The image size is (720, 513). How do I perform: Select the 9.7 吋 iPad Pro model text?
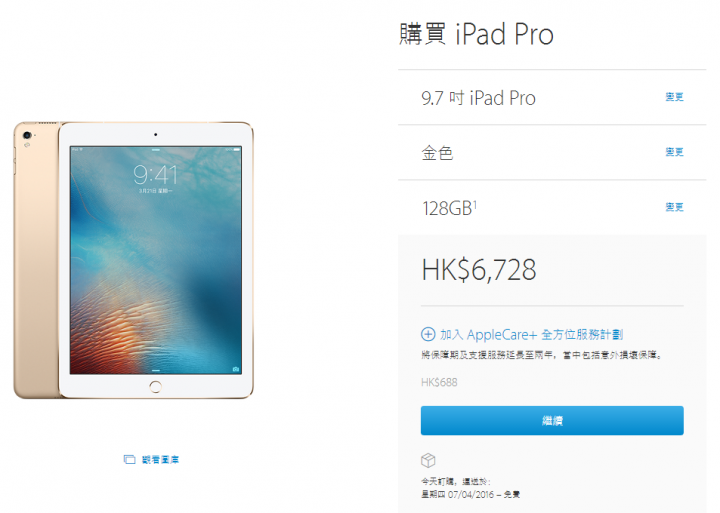tap(478, 98)
